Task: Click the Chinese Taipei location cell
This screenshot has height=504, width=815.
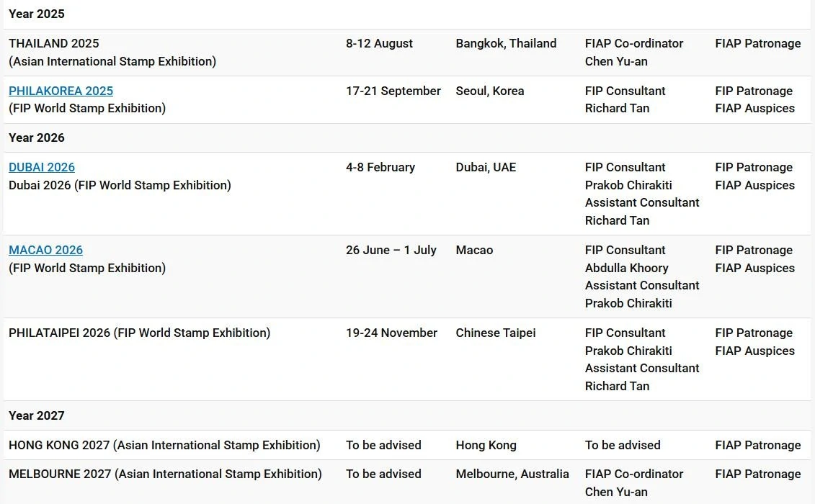Action: click(496, 333)
